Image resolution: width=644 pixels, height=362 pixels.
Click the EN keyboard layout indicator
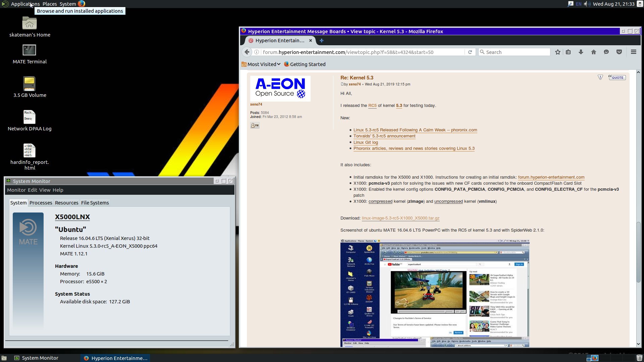(579, 4)
